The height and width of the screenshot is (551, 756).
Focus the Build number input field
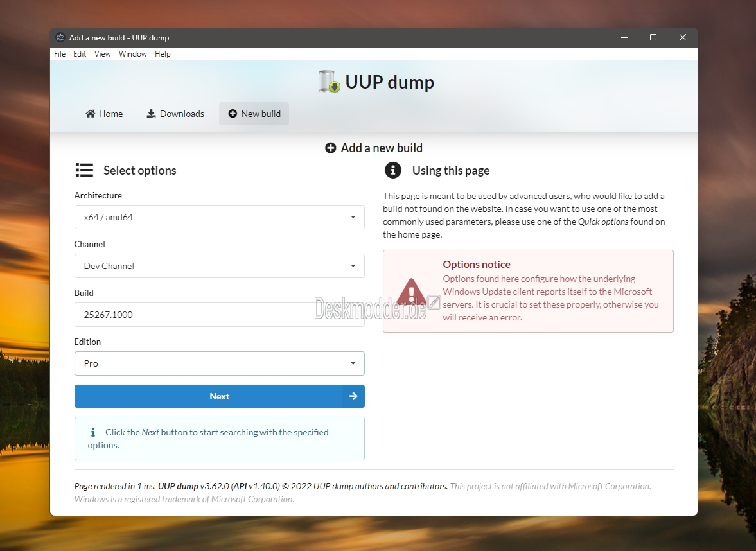tap(220, 315)
